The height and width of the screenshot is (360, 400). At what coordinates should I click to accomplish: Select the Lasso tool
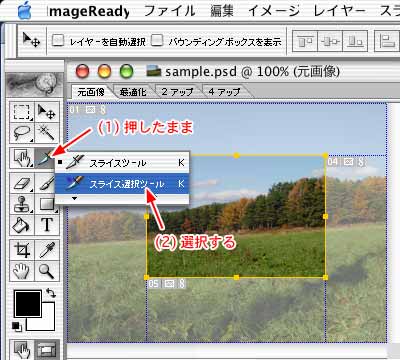[22, 134]
